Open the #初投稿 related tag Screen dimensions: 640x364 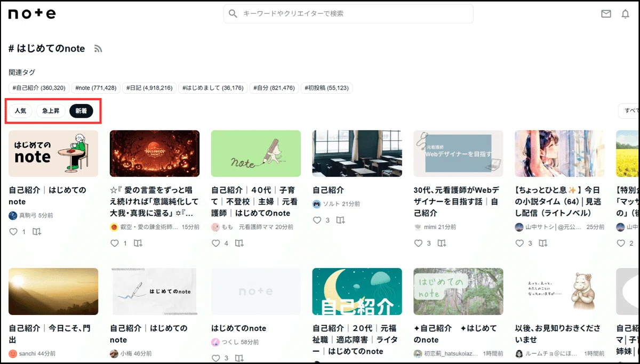pyautogui.click(x=327, y=88)
